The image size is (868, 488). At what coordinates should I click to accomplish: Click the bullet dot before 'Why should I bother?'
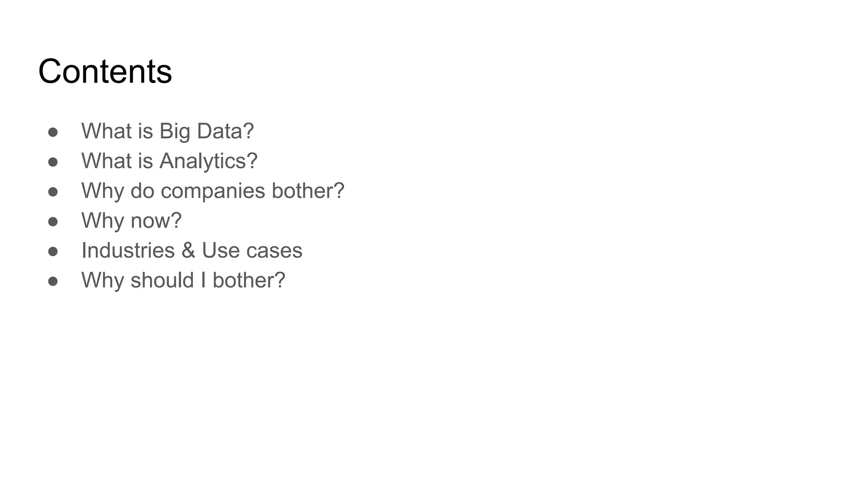pos(53,281)
